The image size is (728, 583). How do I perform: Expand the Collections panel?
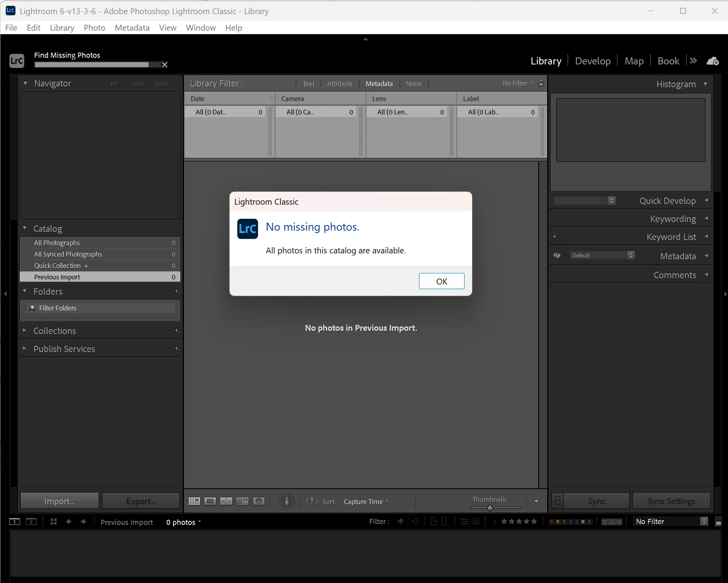pyautogui.click(x=24, y=330)
